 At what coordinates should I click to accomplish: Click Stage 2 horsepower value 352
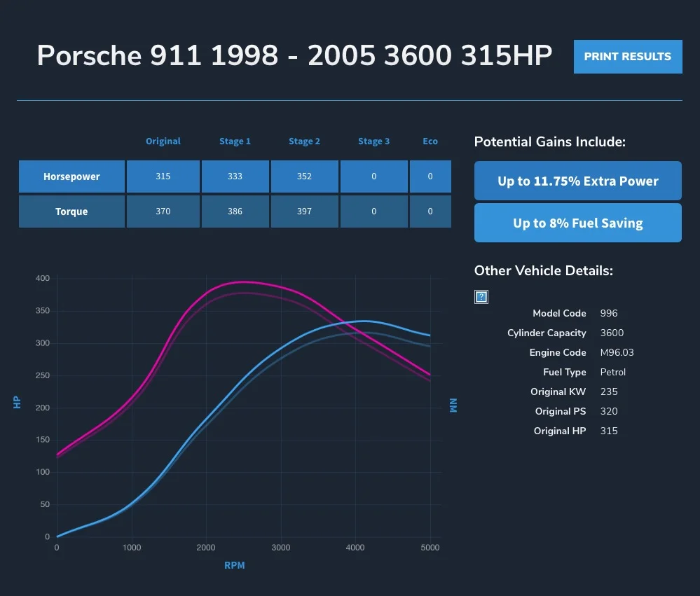pyautogui.click(x=305, y=176)
